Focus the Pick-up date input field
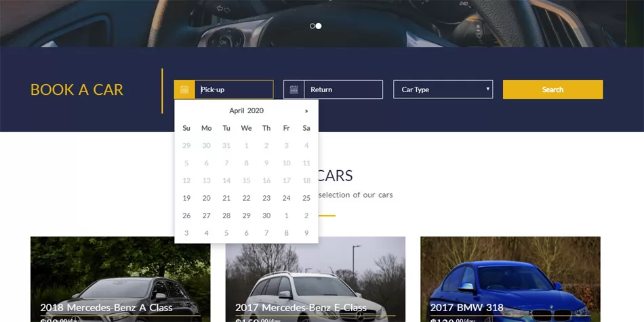Screen dimensions: 644x322 [234, 89]
